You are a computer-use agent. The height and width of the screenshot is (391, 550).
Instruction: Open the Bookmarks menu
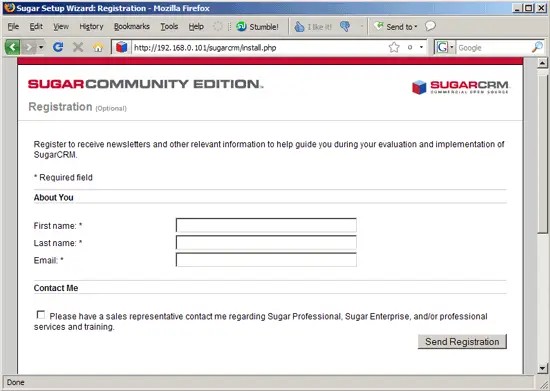tap(132, 27)
